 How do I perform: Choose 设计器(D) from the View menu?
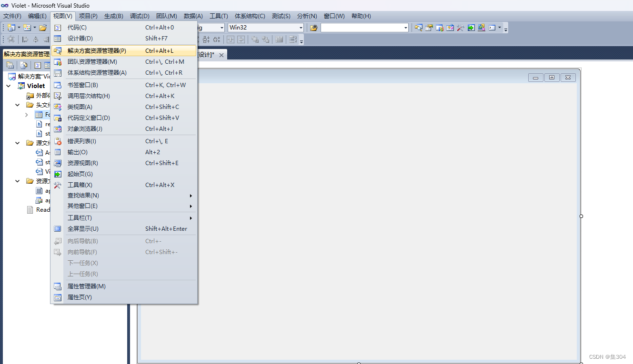pos(124,39)
